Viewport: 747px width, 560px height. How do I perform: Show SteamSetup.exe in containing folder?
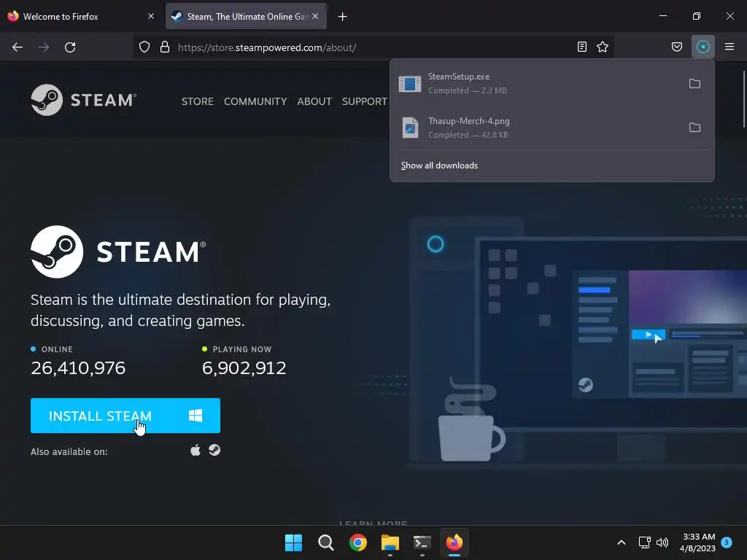tap(694, 84)
